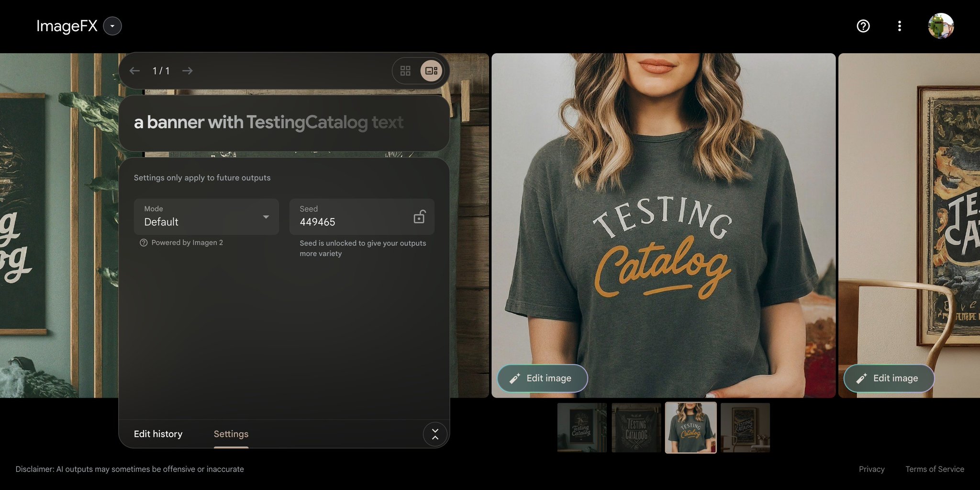Click the 'Seed is unlocked' description text
Screen dimensions: 980x490
363,248
